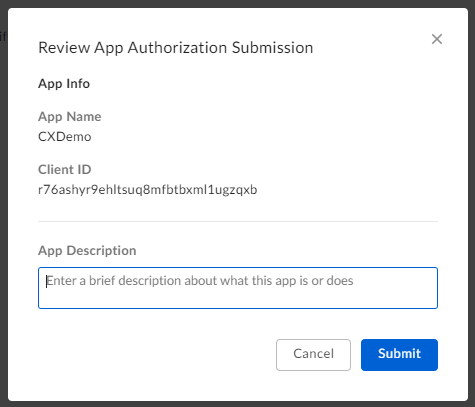Click the Review App Authorization Submission title
475x407 pixels.
pyautogui.click(x=176, y=48)
